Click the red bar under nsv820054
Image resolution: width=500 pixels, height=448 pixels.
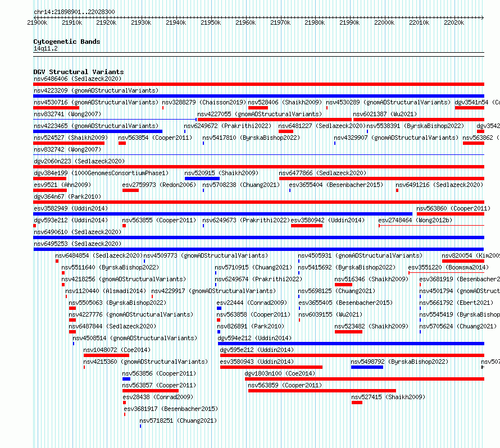(x=463, y=261)
